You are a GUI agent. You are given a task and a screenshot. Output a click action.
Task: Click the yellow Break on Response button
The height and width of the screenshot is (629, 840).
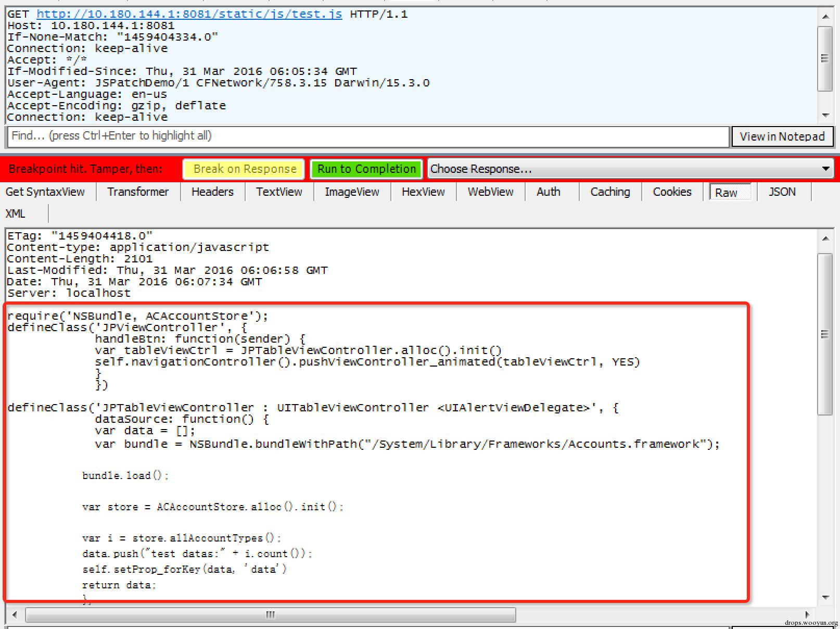[244, 169]
